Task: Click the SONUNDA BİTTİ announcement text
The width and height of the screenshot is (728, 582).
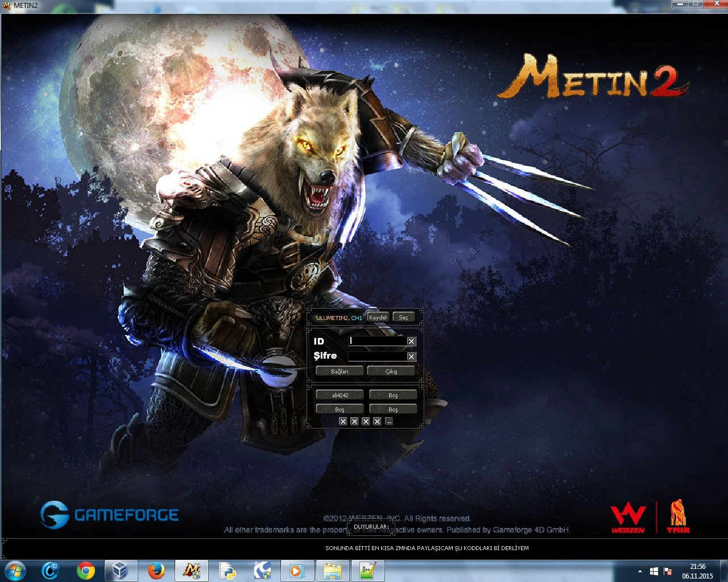Action: click(x=427, y=548)
